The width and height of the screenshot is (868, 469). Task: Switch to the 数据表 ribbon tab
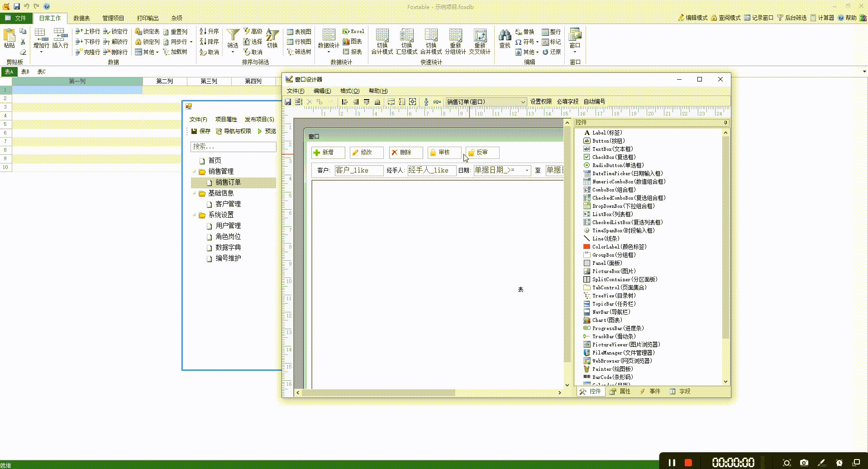click(81, 18)
